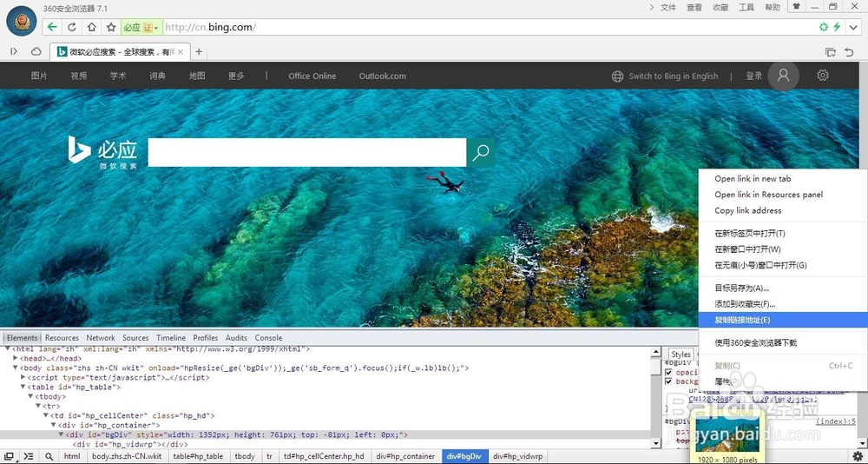The width and height of the screenshot is (868, 464).
Task: Open the skin shirt icon in title bar
Action: coord(797,7)
